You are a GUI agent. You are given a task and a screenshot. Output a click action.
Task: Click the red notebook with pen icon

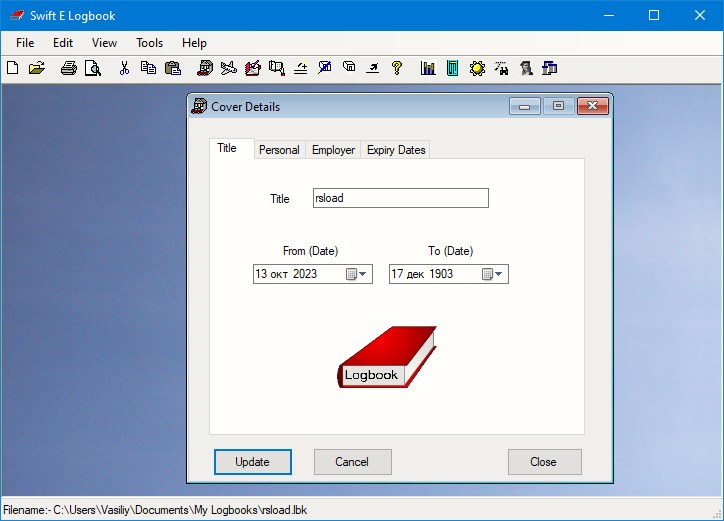point(253,68)
